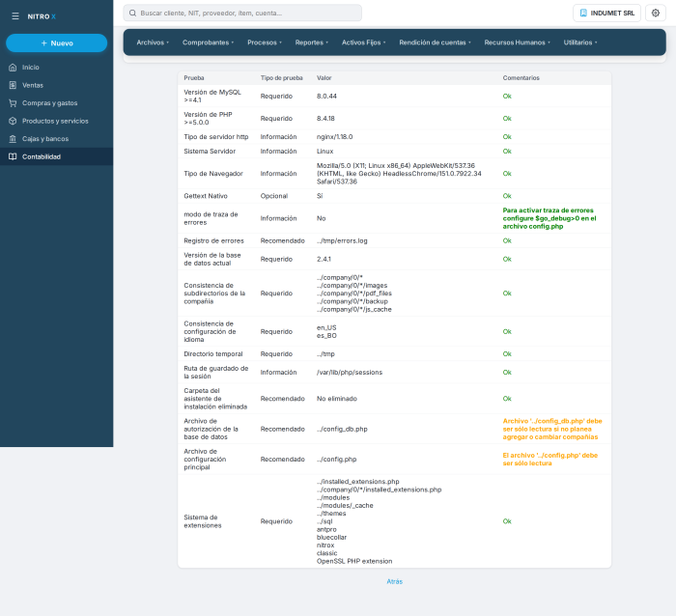The image size is (676, 616).
Task: Open Ventas in the sidebar
Action: click(x=56, y=85)
